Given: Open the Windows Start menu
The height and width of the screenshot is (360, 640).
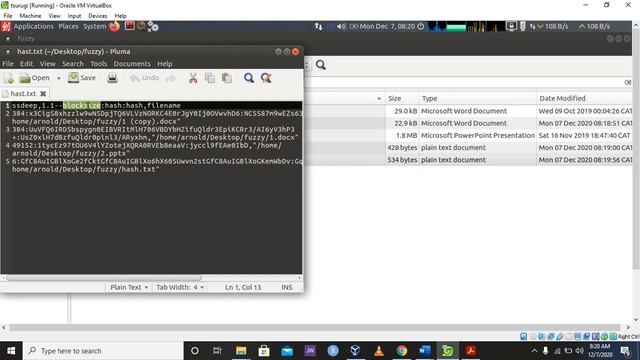Looking at the screenshot, I should [x=11, y=351].
